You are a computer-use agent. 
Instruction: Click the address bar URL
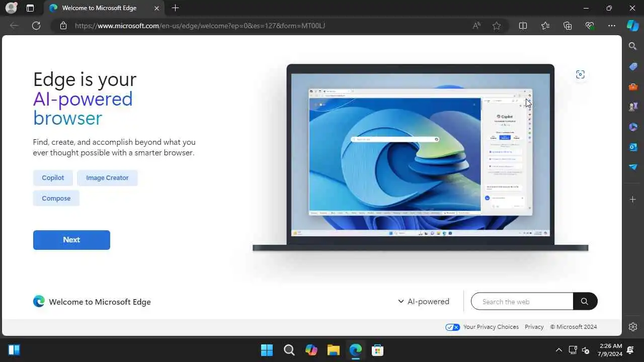click(200, 26)
